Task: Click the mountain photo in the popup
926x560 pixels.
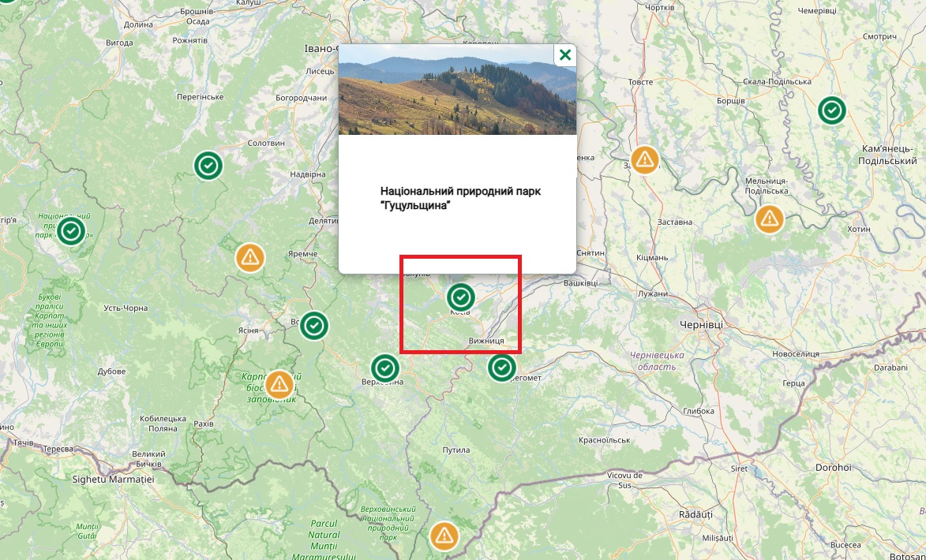Action: click(457, 89)
